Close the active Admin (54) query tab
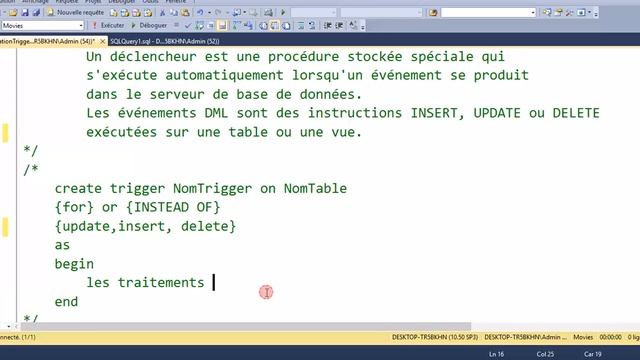 coord(102,41)
